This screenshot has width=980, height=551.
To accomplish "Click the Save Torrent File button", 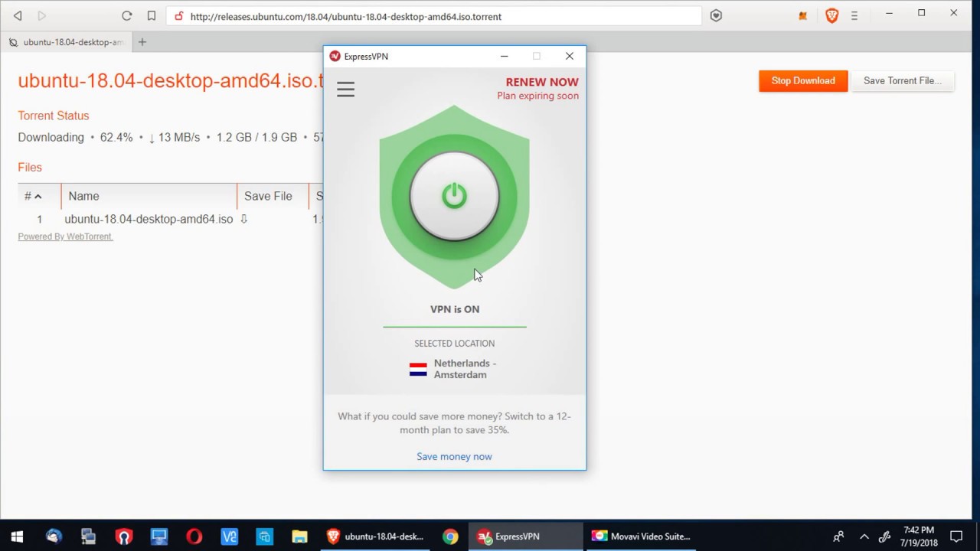I will (x=903, y=80).
